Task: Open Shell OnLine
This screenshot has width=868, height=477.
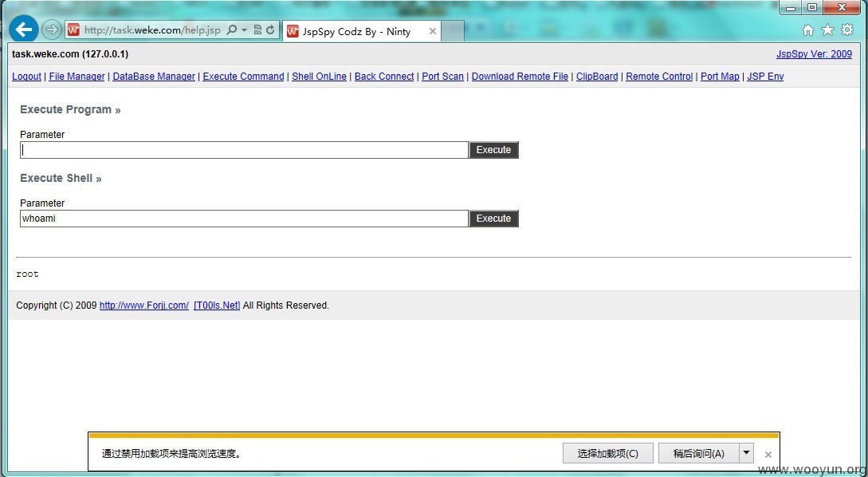Action: coord(320,77)
